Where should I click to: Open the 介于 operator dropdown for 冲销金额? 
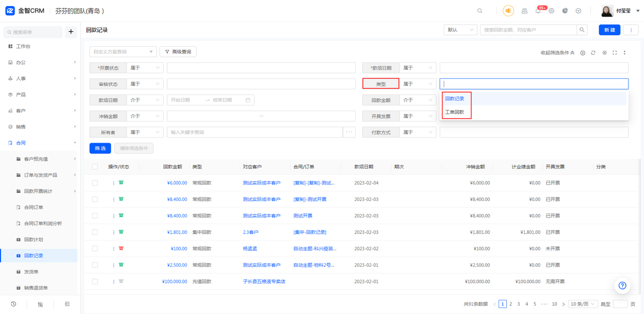click(145, 116)
